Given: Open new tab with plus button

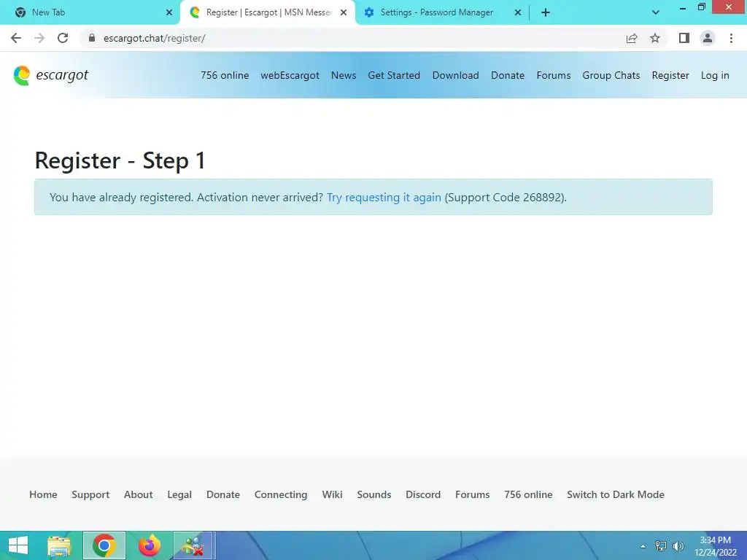Looking at the screenshot, I should (x=546, y=12).
